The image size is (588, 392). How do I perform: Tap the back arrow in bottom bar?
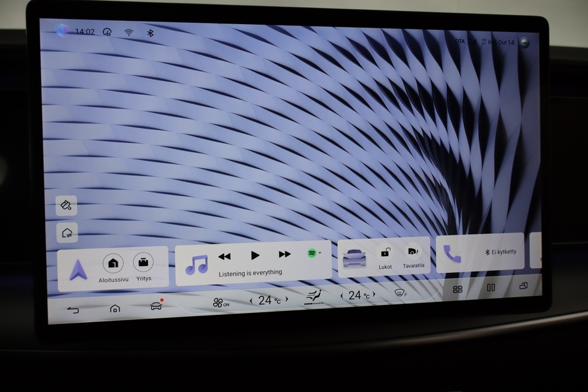(73, 310)
